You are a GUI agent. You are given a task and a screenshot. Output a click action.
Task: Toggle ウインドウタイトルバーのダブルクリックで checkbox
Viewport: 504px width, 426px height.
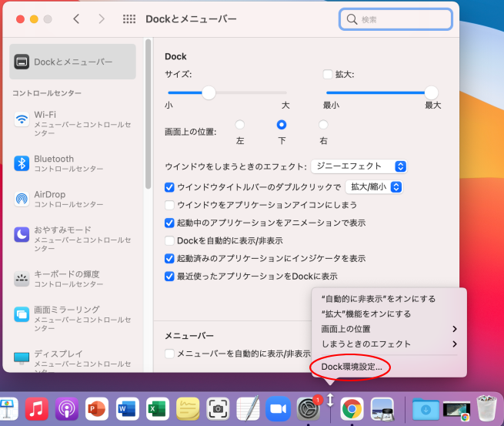(x=169, y=187)
